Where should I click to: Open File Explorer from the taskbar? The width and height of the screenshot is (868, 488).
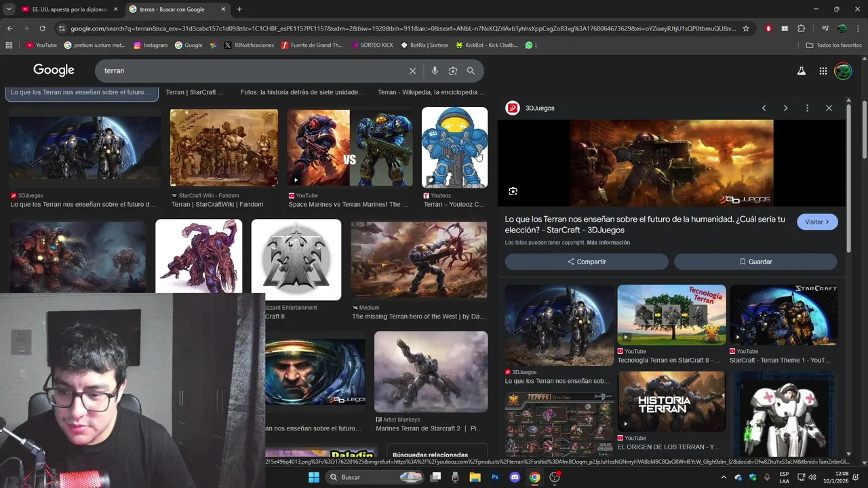point(475,477)
